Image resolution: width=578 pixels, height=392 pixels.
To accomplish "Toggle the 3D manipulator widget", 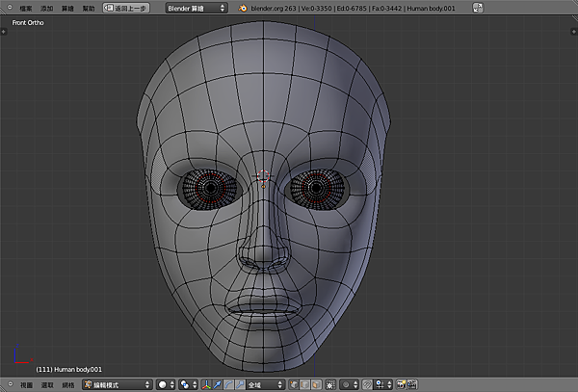I will 208,383.
